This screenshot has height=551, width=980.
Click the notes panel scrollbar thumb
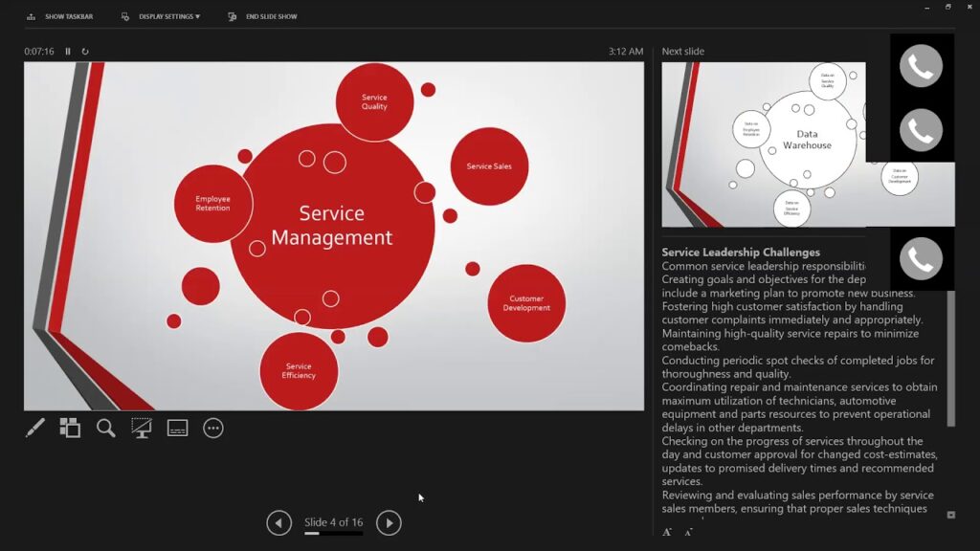950,359
